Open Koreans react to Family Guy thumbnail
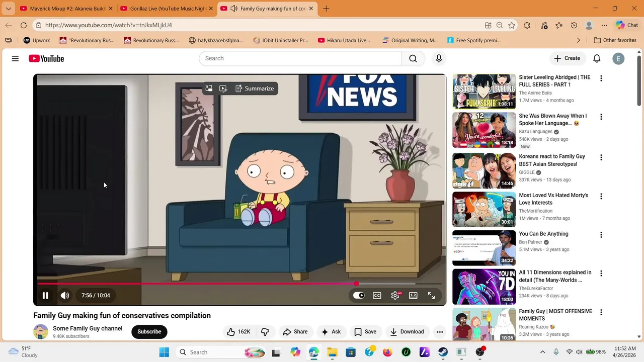Viewport: 644px width, 362px height. coord(484,171)
